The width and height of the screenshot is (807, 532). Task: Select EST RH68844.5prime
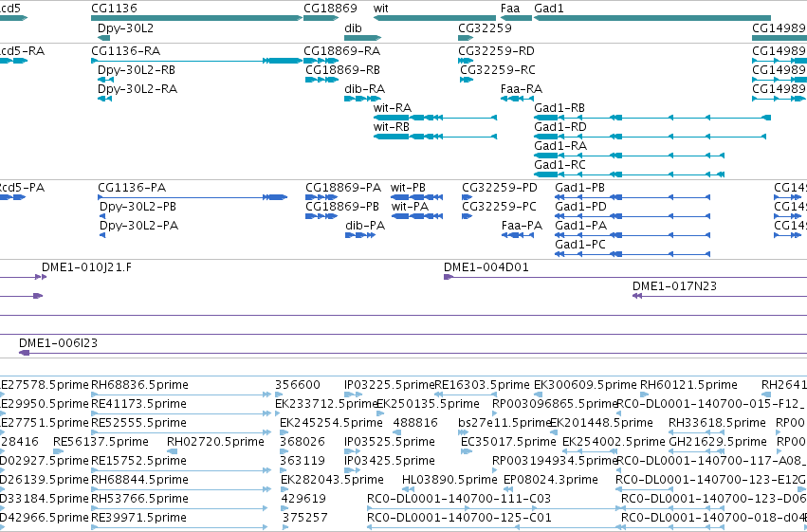[181, 490]
